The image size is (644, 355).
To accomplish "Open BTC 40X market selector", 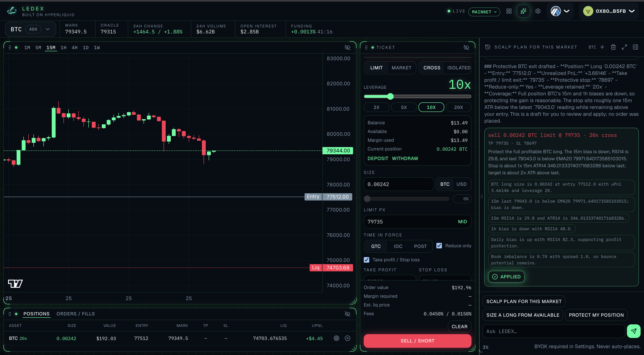I will point(30,29).
